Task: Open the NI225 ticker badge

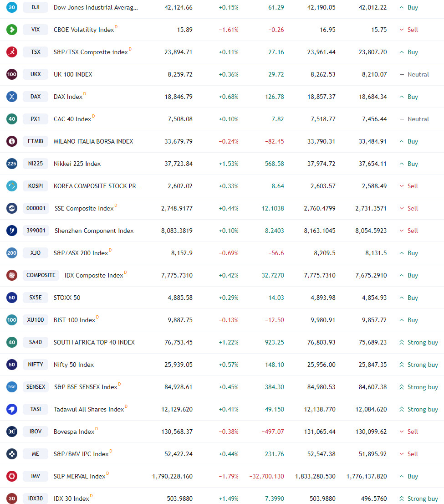Action: point(36,164)
